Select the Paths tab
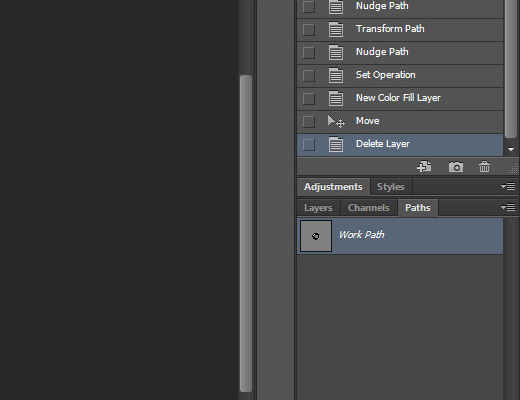 click(x=418, y=208)
